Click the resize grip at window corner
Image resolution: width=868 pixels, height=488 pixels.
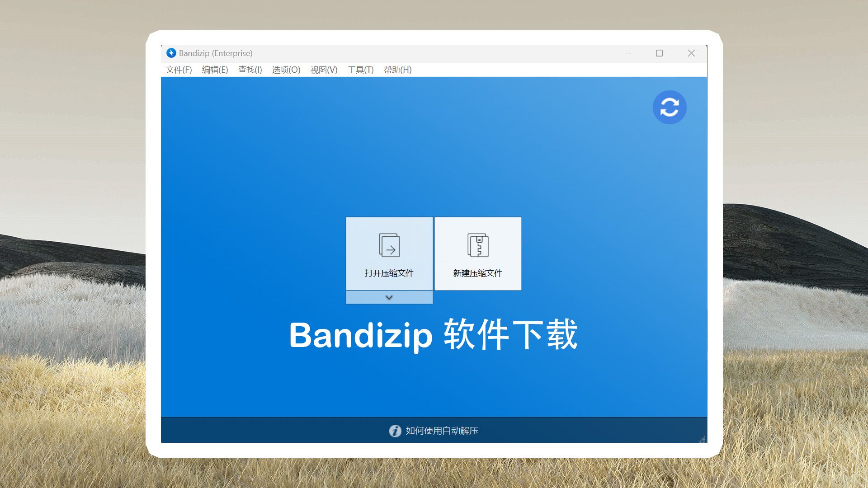[x=702, y=439]
